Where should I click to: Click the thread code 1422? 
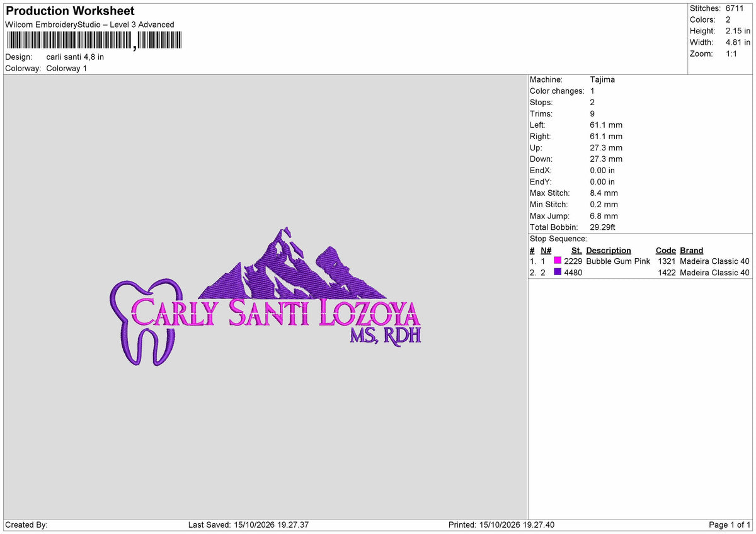667,272
